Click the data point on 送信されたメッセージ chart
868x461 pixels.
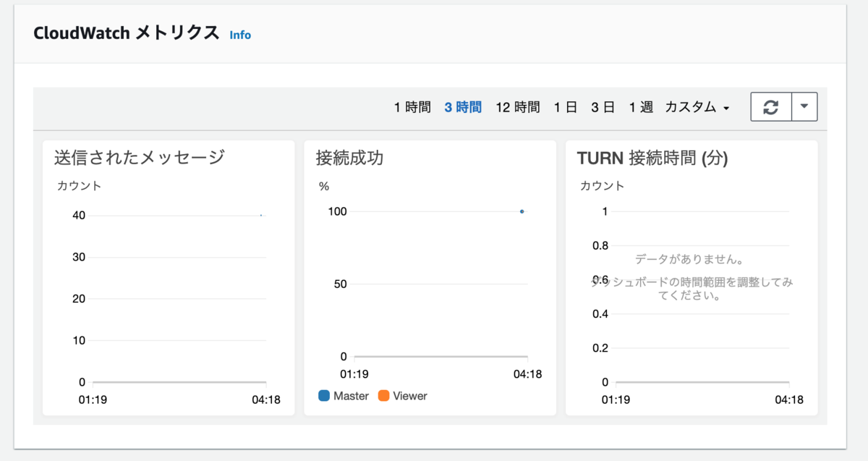coord(260,215)
